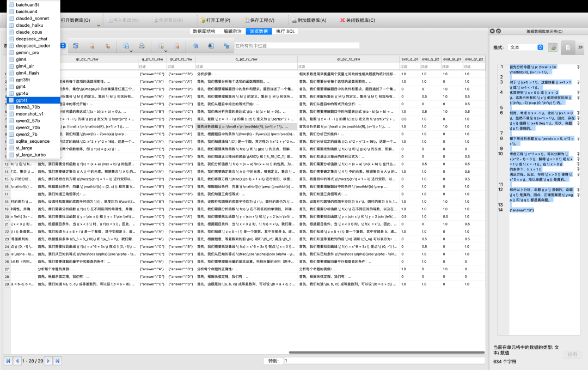Choose gpt4t in the table dropdown
Screen dimensions: 588x370
tap(34, 100)
